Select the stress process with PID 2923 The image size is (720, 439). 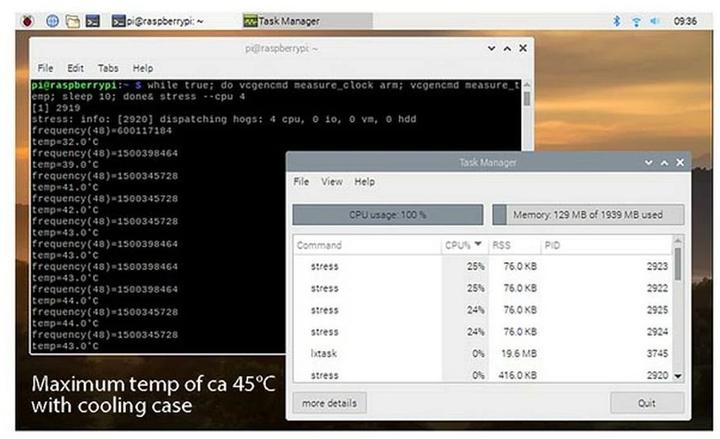pyautogui.click(x=483, y=266)
